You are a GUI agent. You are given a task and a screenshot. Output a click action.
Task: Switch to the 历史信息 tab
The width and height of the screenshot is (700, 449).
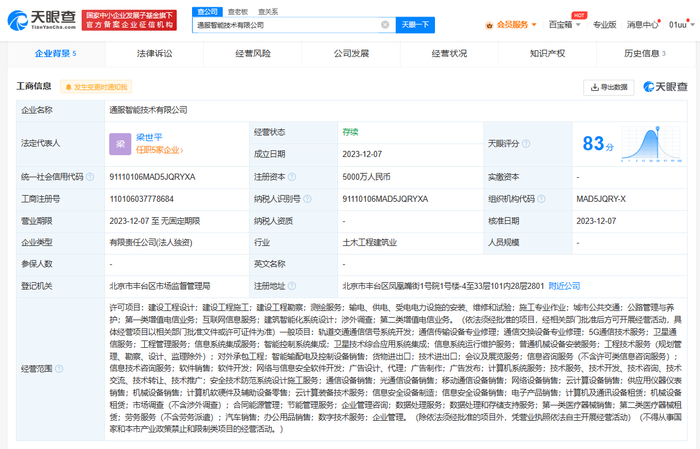(645, 54)
